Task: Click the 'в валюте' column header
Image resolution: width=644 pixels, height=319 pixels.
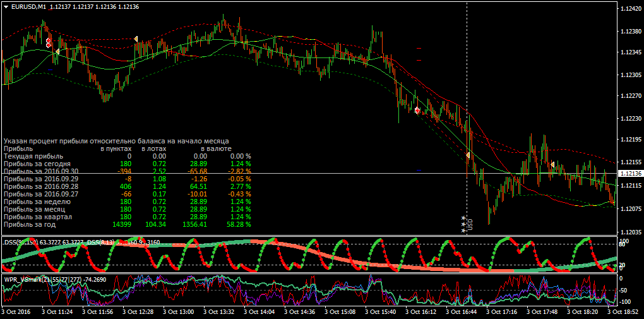Action: 216,148
